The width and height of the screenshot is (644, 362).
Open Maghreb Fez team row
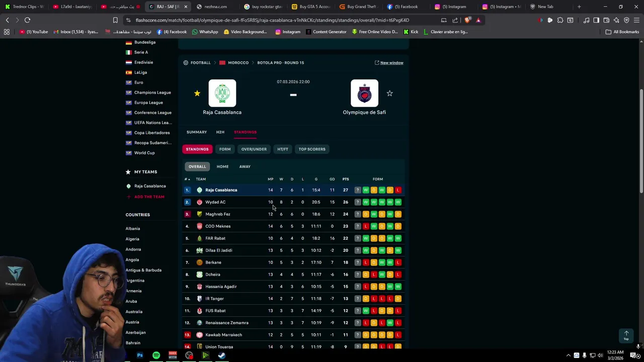click(x=293, y=214)
